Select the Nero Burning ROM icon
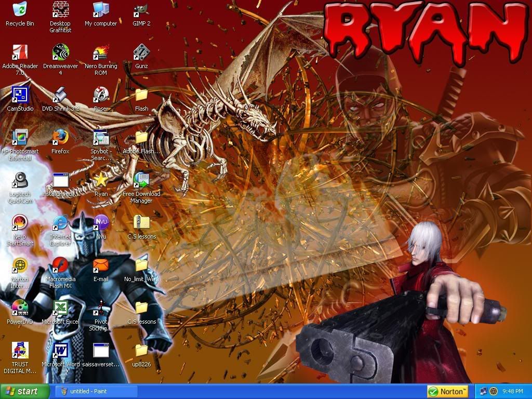 pyautogui.click(x=101, y=52)
